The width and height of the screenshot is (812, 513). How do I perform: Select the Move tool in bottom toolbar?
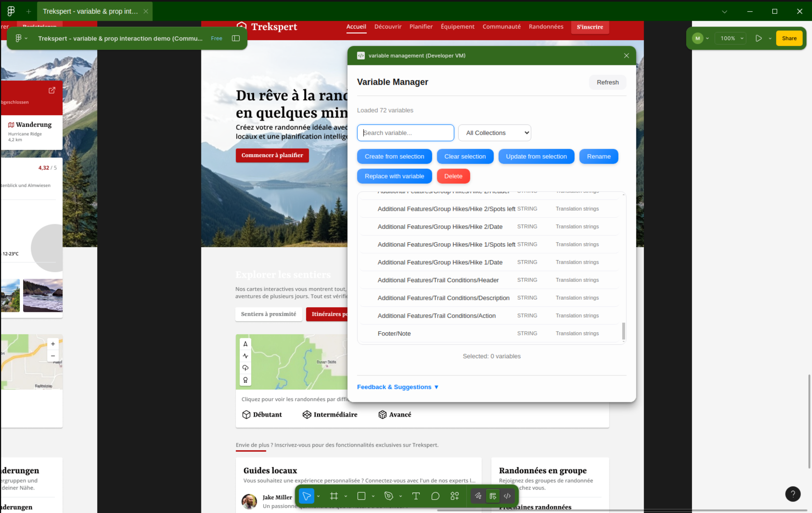coord(306,496)
